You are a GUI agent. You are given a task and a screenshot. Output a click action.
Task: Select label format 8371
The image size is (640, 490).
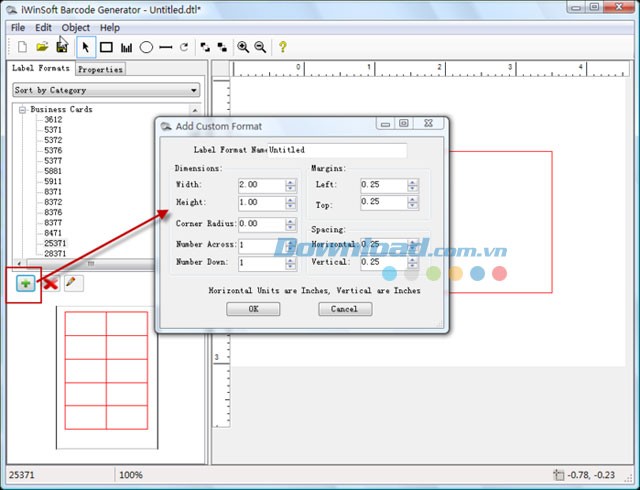click(53, 192)
